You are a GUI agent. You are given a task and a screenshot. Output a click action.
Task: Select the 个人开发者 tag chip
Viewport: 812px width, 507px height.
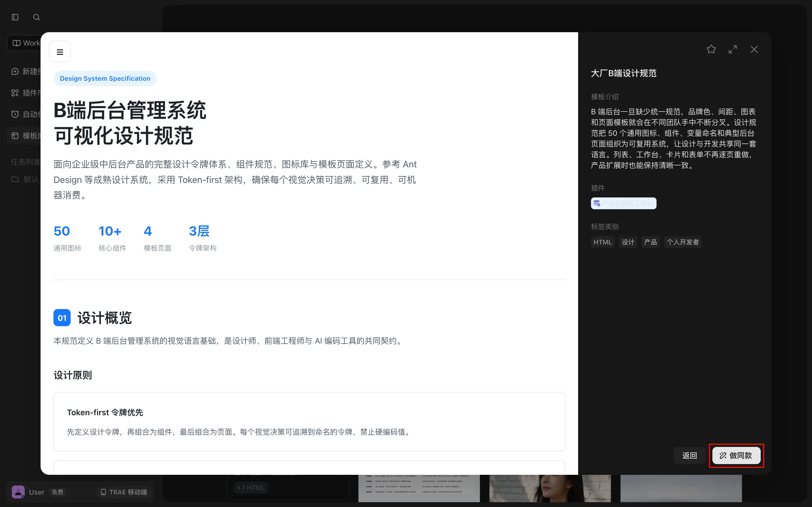click(683, 242)
